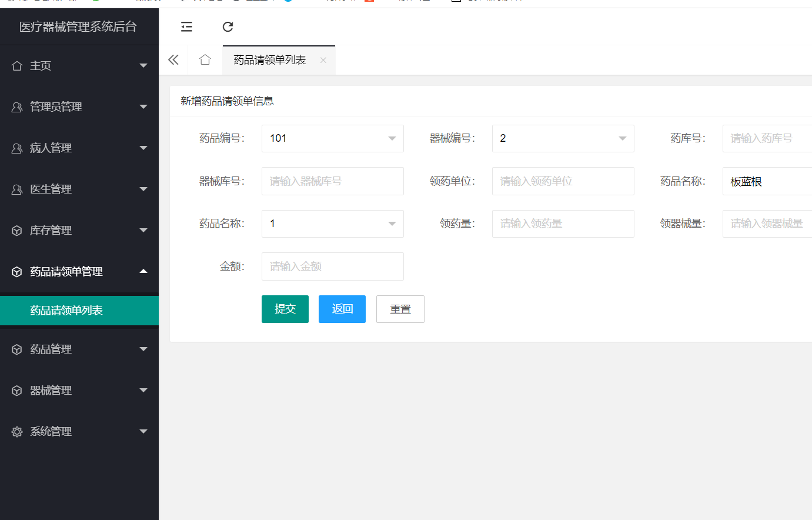Focus the 金额 input field
This screenshot has height=520, width=812.
click(x=333, y=266)
